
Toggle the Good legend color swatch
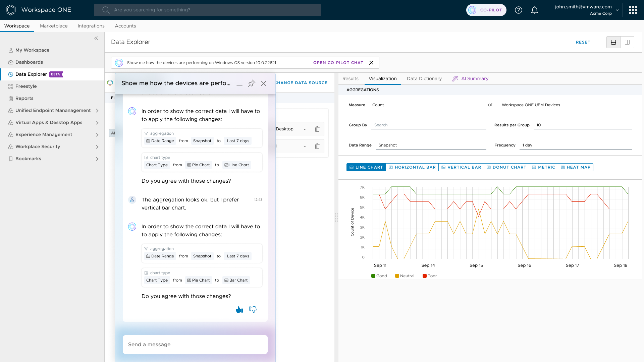pyautogui.click(x=373, y=276)
